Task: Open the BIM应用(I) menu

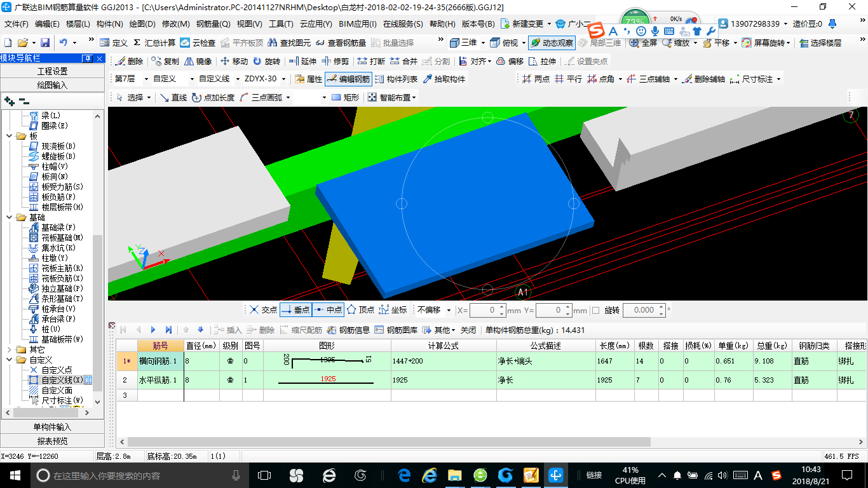Action: tap(358, 24)
